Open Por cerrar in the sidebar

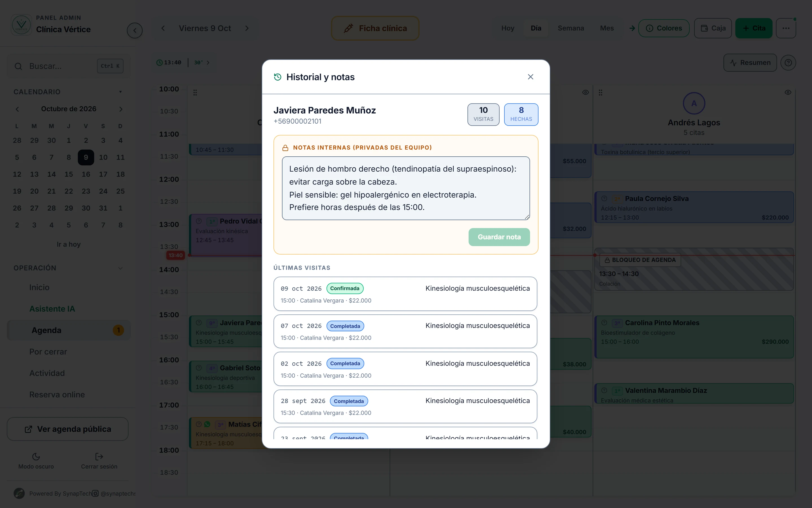[x=48, y=352]
